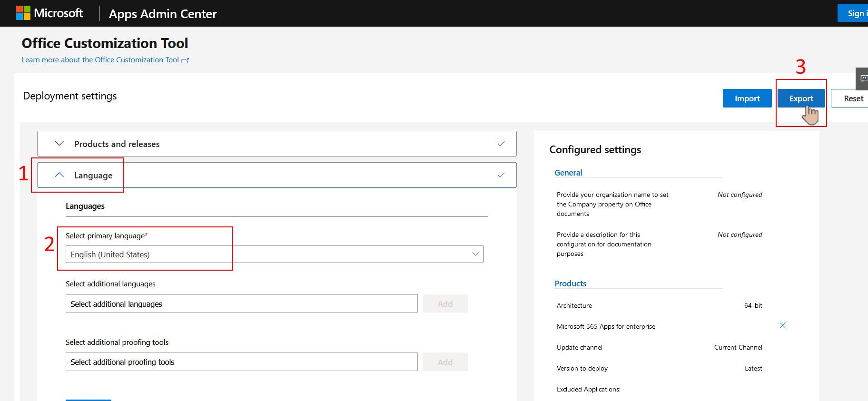This screenshot has width=868, height=401.
Task: Click the feedback chat icon
Action: click(x=863, y=78)
